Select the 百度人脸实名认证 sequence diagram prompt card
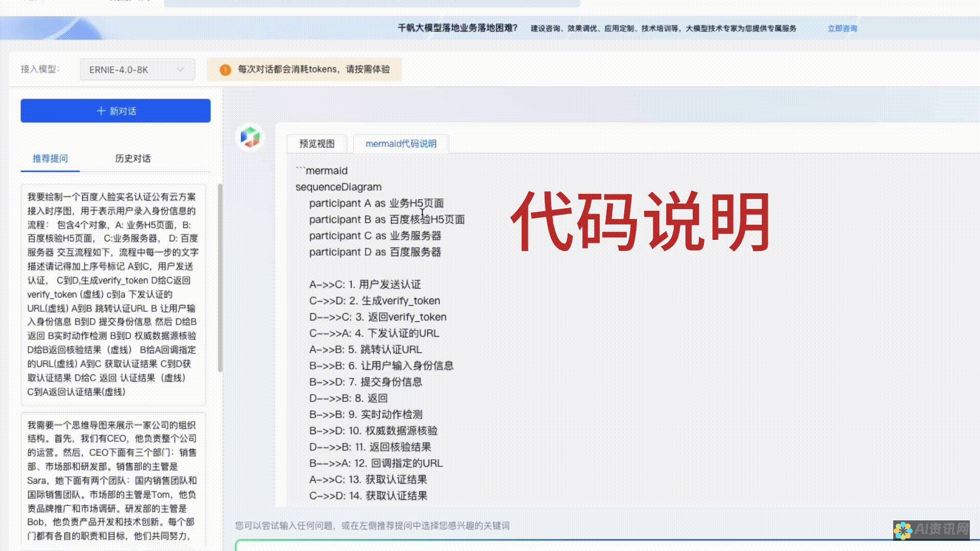Viewport: 980px width, 551px height. pyautogui.click(x=113, y=294)
